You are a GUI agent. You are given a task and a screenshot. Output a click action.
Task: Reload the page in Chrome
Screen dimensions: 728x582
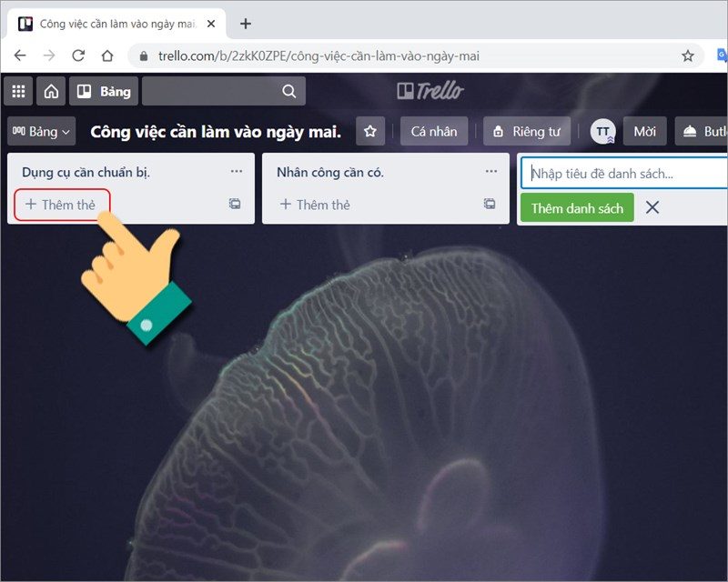tap(78, 55)
